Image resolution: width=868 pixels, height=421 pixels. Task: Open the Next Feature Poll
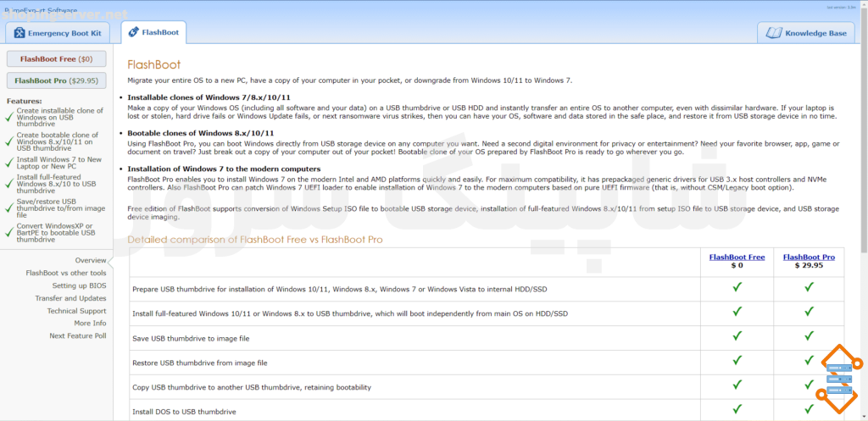77,335
